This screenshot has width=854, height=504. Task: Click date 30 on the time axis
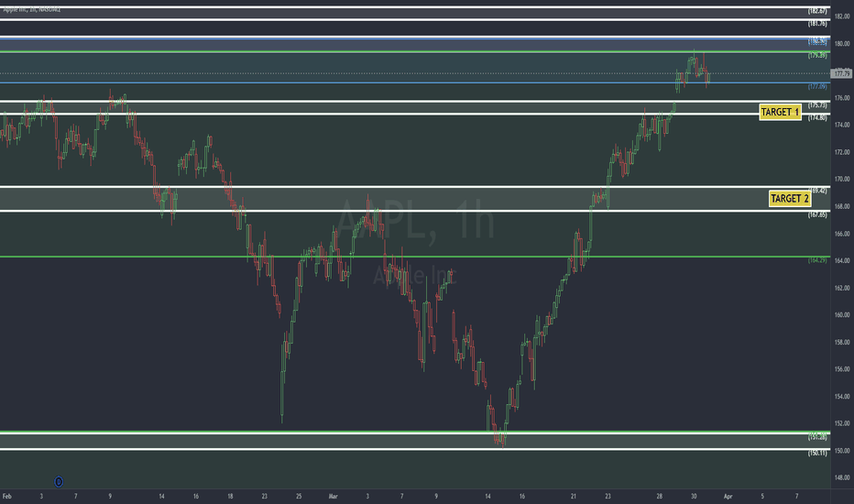[694, 497]
